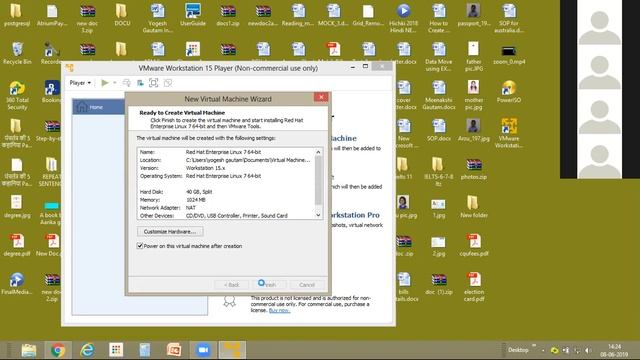This screenshot has height=360, width=640.
Task: Select the 'NAT' network adapter value
Action: (191, 208)
